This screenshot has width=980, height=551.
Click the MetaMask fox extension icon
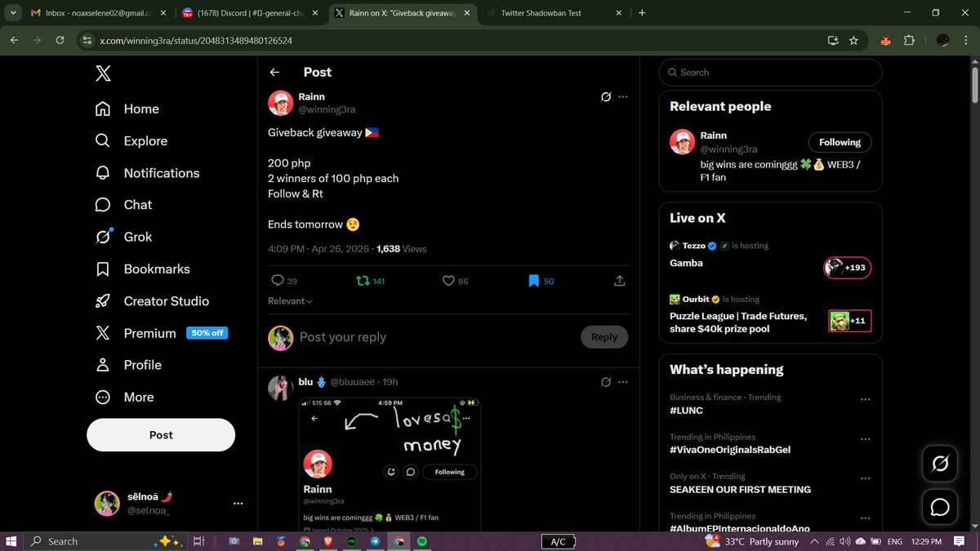pyautogui.click(x=885, y=40)
